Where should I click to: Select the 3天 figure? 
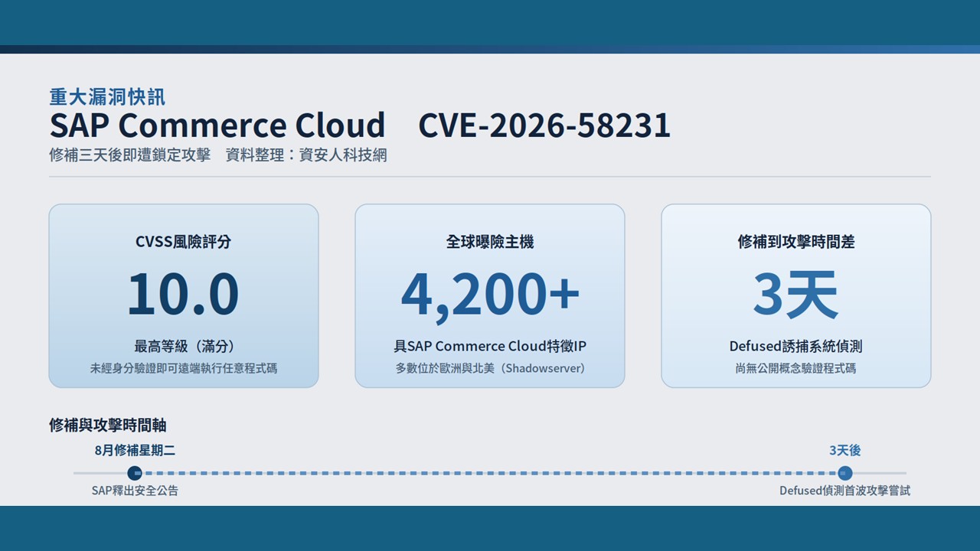click(796, 294)
